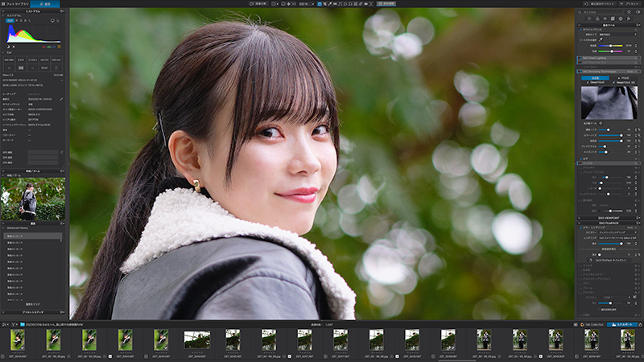The height and width of the screenshot is (362, 644).
Task: Switch to the PhotoLibrary tab
Action: (x=15, y=4)
